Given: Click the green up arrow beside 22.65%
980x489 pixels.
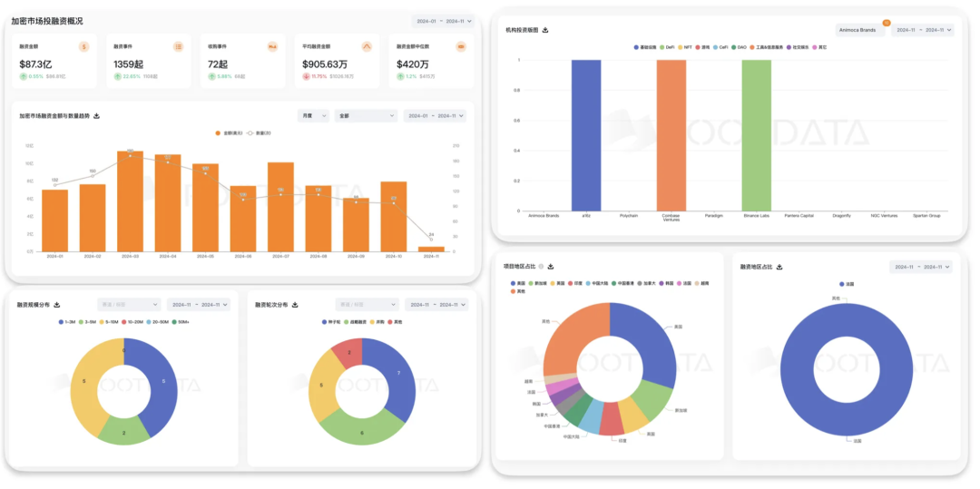Looking at the screenshot, I should click(117, 76).
